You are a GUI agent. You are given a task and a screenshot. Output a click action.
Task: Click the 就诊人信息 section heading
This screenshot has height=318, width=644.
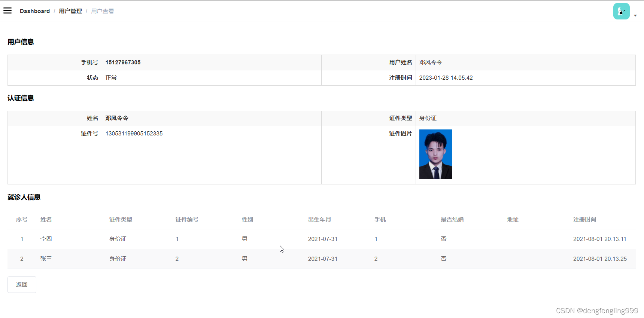pyautogui.click(x=24, y=197)
